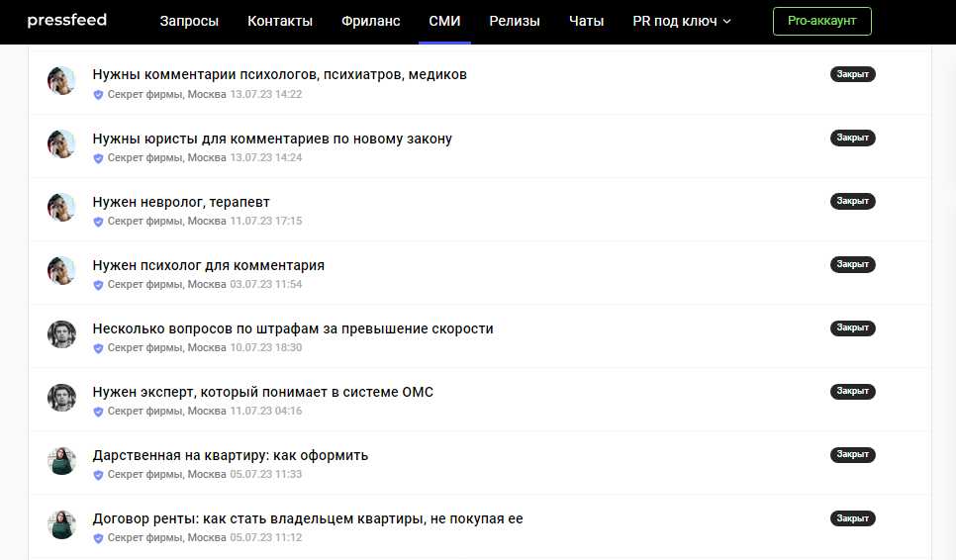The width and height of the screenshot is (956, 560).
Task: Open request Нужен невролог, терапевт
Action: coord(181,202)
